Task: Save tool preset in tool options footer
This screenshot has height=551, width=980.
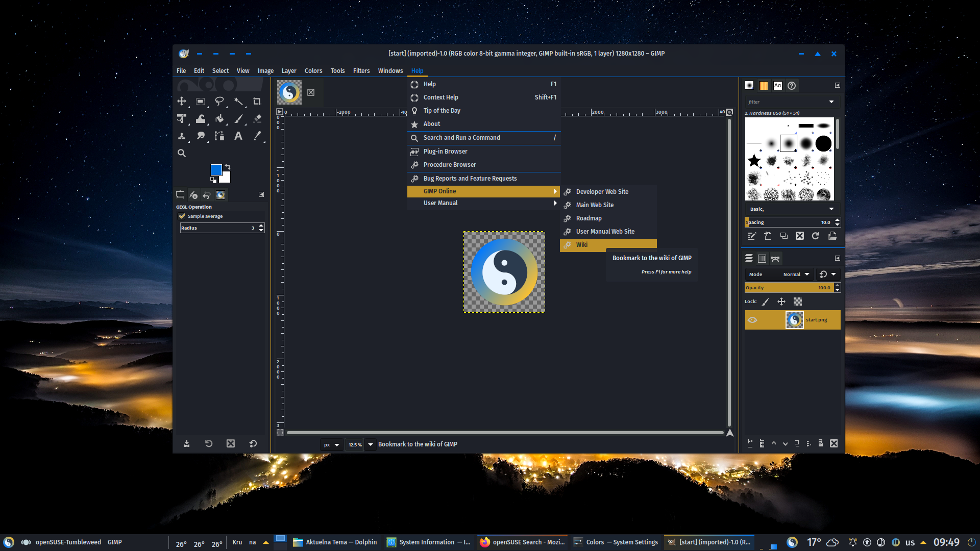Action: tap(187, 444)
